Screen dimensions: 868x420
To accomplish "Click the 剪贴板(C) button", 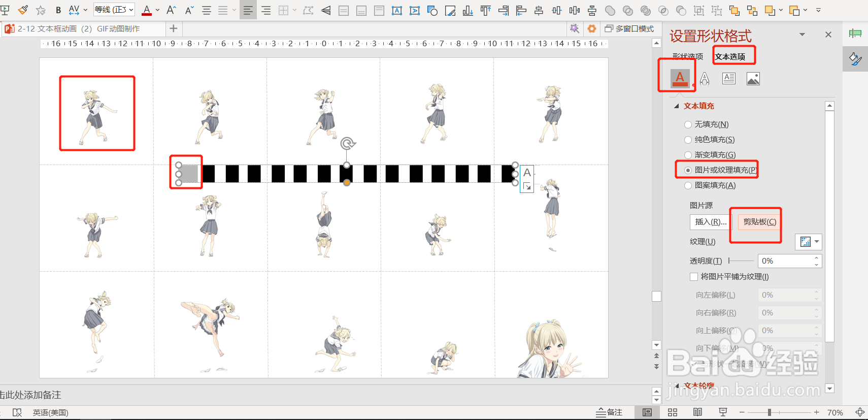I will click(x=760, y=222).
